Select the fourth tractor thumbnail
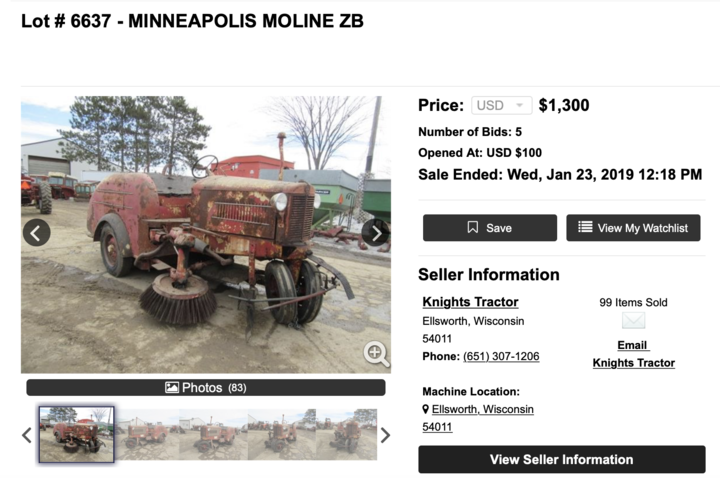 click(x=282, y=434)
